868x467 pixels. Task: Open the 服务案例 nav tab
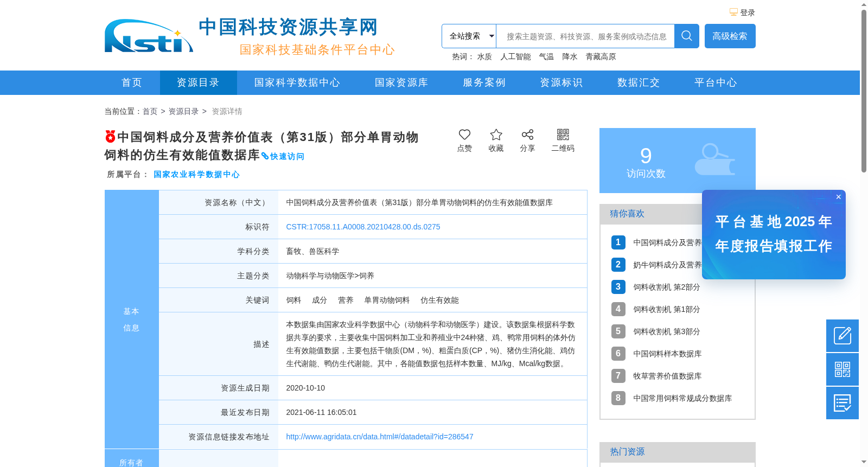point(484,82)
